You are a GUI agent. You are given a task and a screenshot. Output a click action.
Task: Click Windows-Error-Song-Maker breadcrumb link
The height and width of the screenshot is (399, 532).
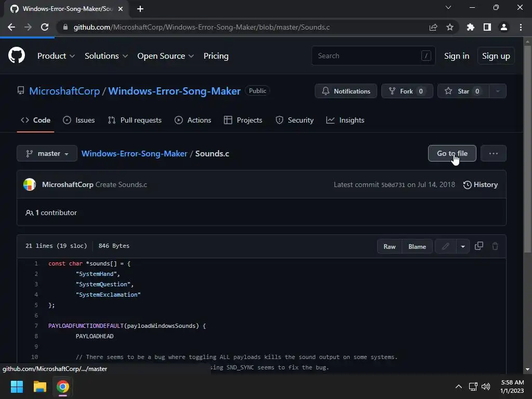point(135,153)
